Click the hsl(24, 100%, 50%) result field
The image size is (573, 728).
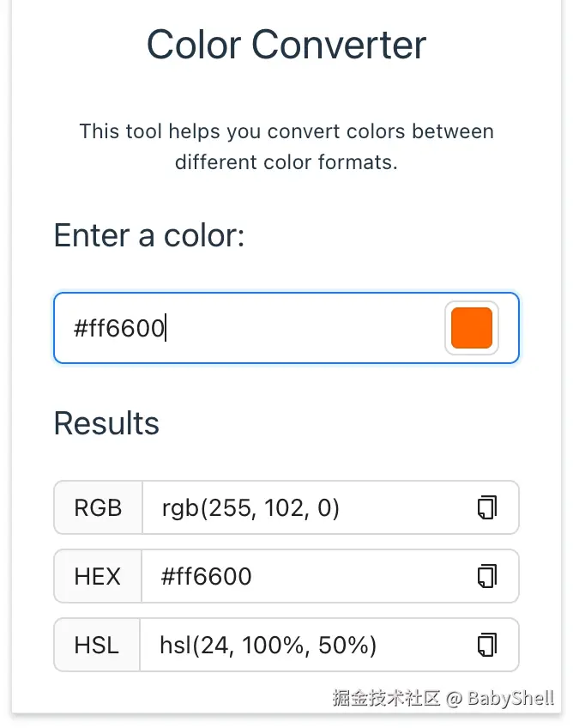tap(300, 645)
